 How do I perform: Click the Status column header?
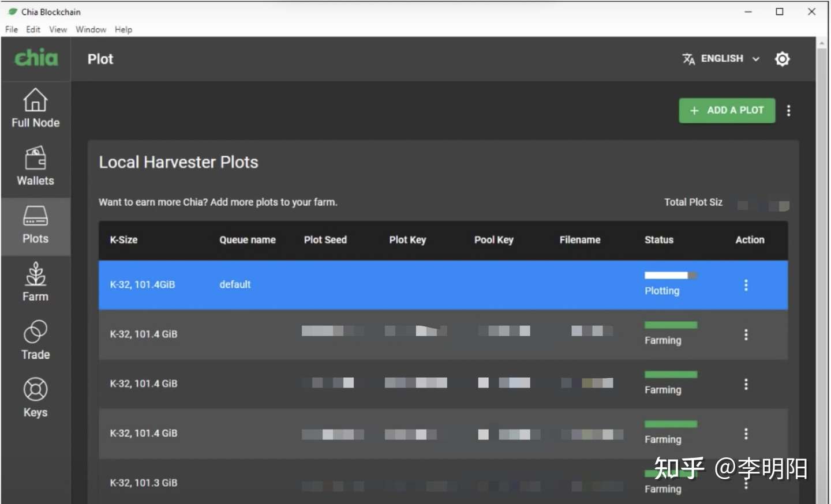(658, 240)
